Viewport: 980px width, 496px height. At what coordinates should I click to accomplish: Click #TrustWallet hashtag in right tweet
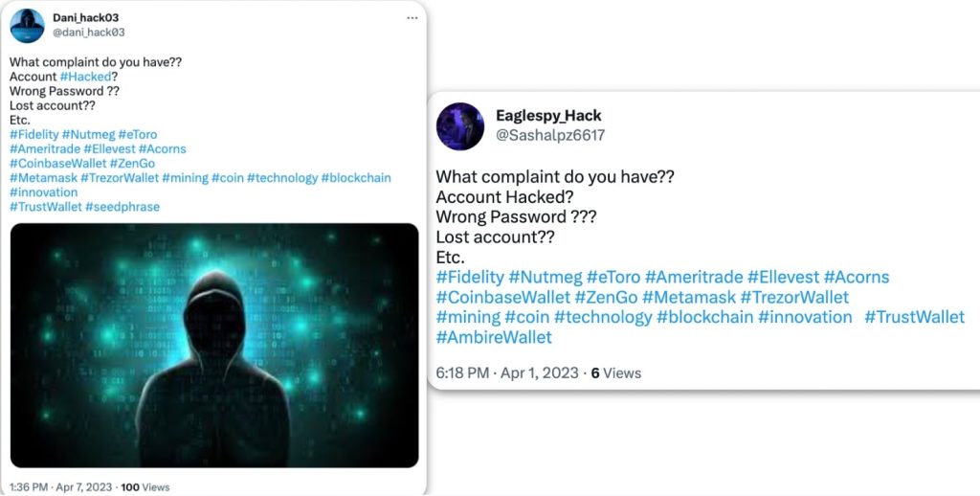(x=915, y=317)
